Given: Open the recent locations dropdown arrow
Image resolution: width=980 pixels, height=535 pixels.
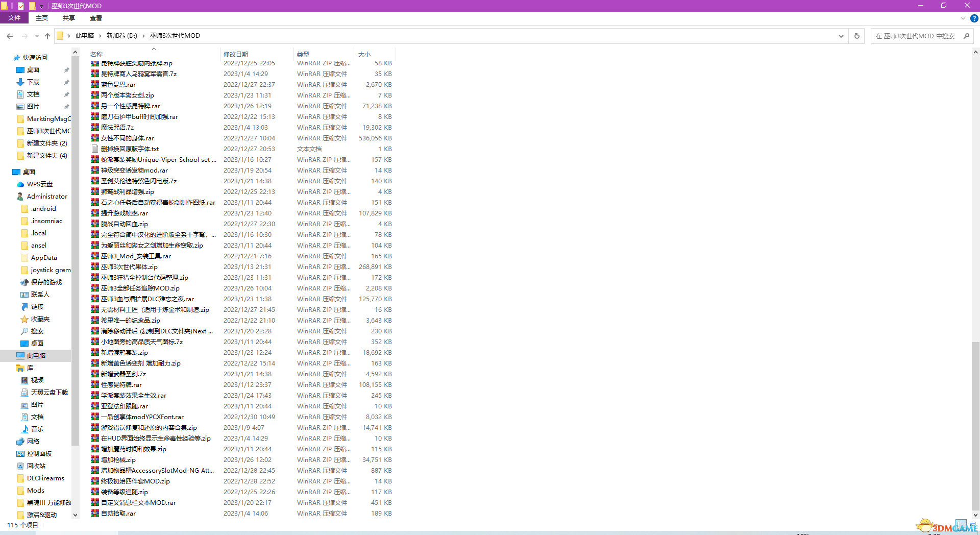Looking at the screenshot, I should coord(37,36).
